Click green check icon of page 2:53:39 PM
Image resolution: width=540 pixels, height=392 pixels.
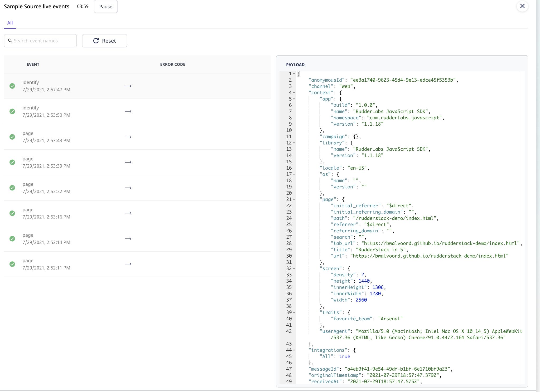12,162
